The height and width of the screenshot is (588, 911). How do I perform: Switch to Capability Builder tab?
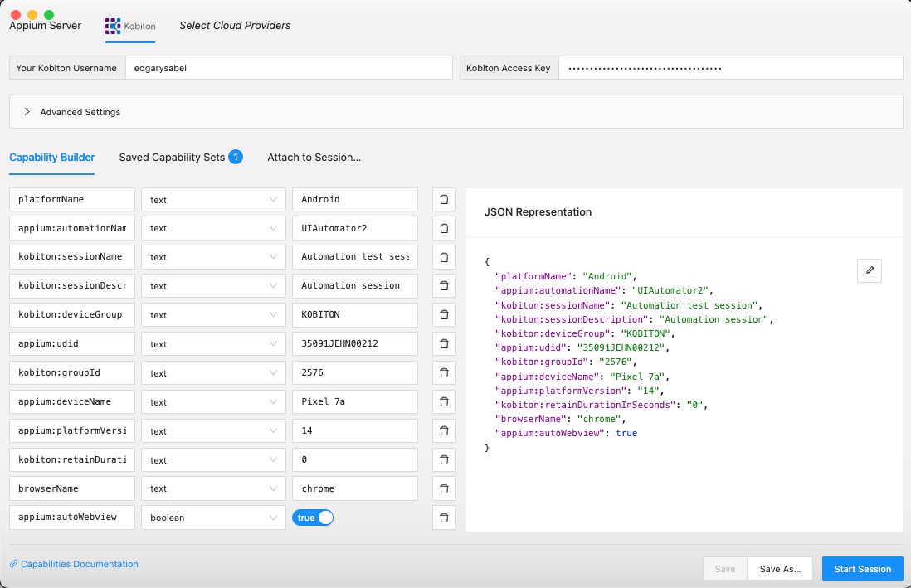(x=51, y=158)
